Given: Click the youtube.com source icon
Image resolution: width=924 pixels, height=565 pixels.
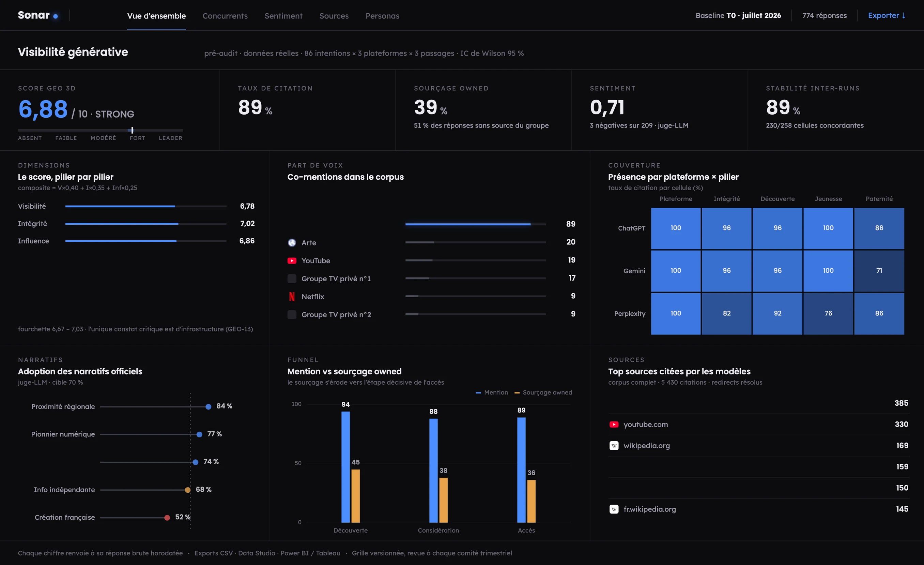Looking at the screenshot, I should tap(614, 424).
